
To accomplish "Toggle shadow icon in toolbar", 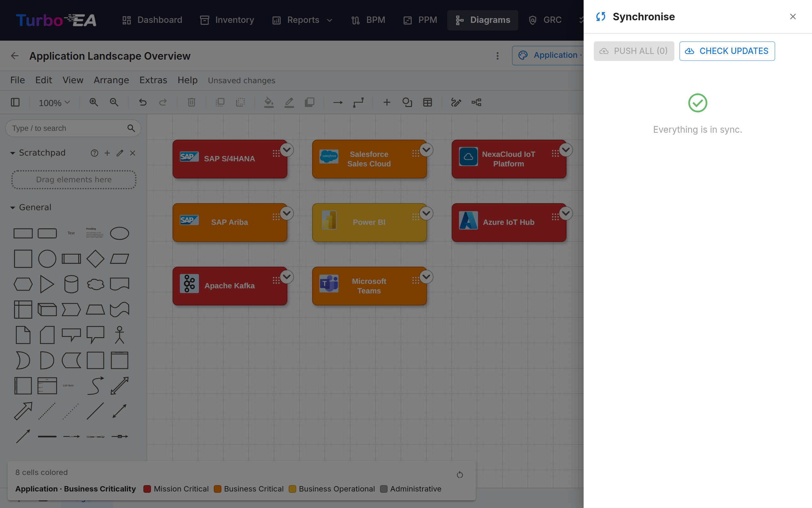I will 309,102.
